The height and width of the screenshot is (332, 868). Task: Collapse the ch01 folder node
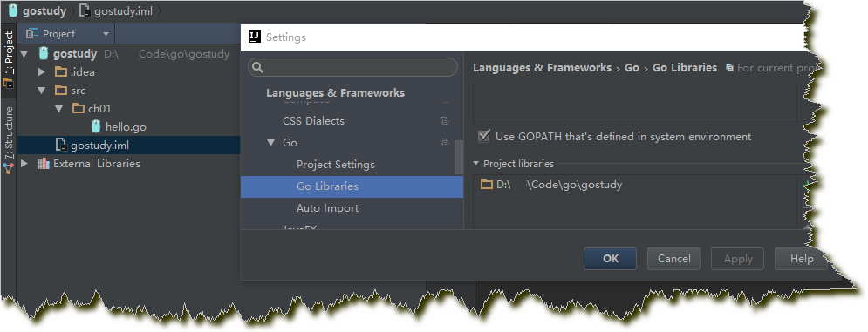tap(59, 108)
